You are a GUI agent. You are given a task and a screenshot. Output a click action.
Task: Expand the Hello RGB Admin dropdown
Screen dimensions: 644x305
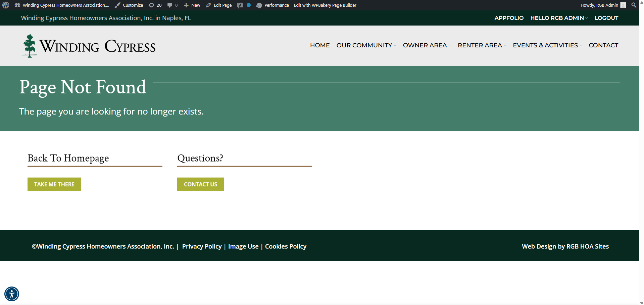(x=559, y=18)
